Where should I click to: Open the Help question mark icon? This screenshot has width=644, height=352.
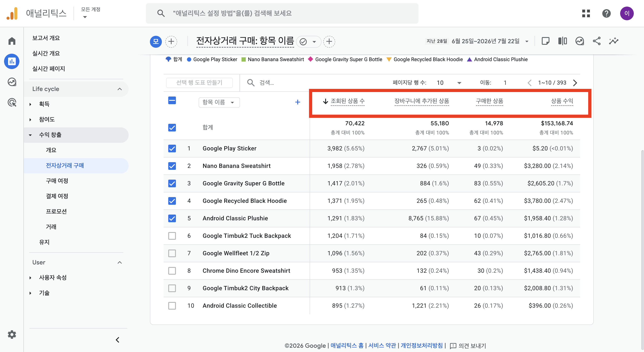(606, 13)
